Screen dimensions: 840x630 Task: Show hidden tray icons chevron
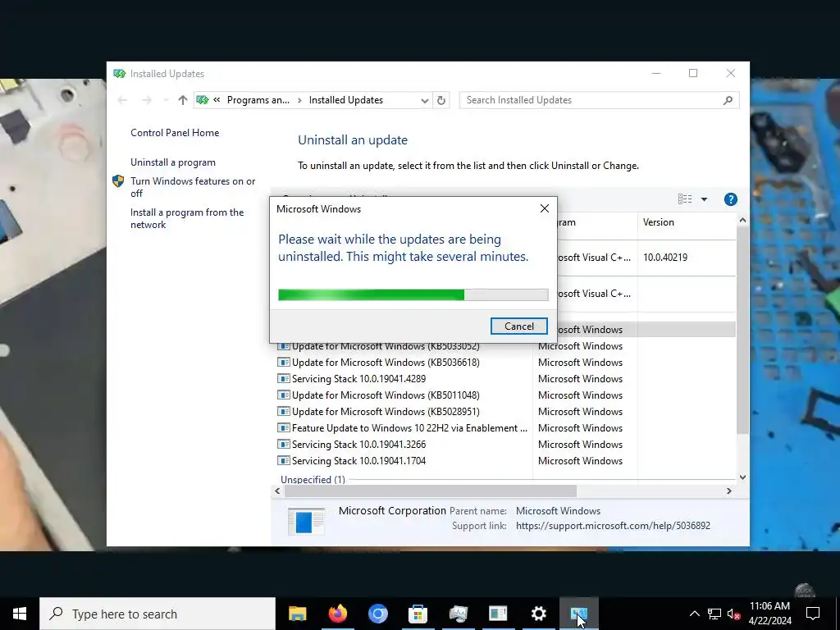coord(694,614)
